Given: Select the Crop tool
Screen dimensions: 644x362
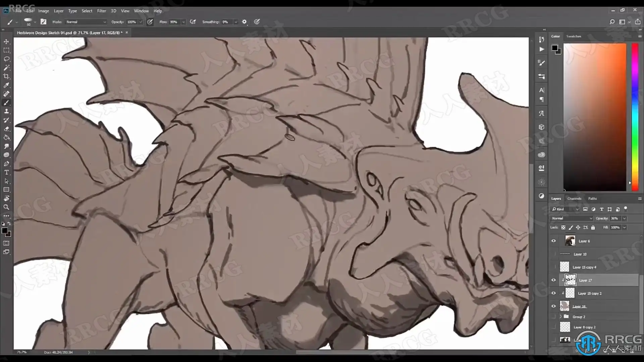Looking at the screenshot, I should (6, 76).
